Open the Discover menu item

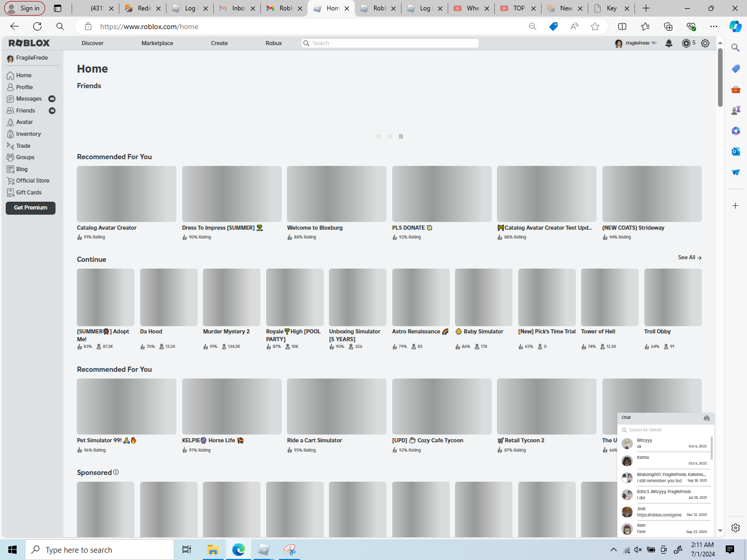click(x=92, y=44)
